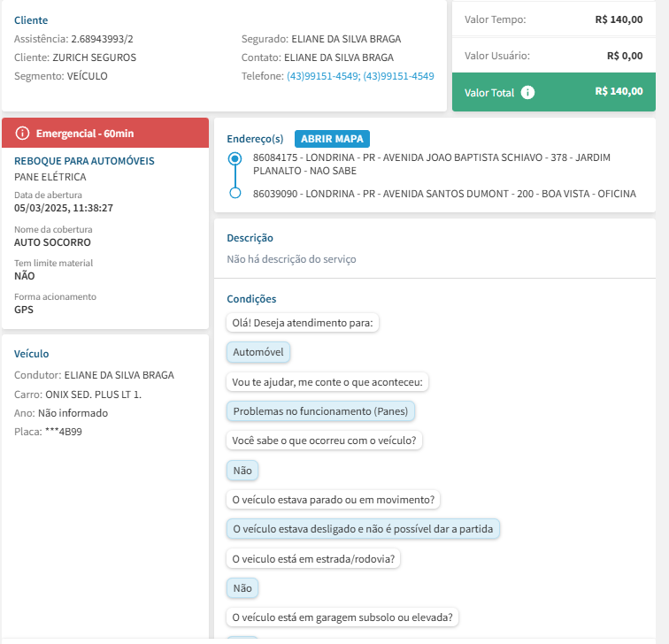669x644 pixels.
Task: Click the info icon beside Valor Total
Action: [528, 92]
